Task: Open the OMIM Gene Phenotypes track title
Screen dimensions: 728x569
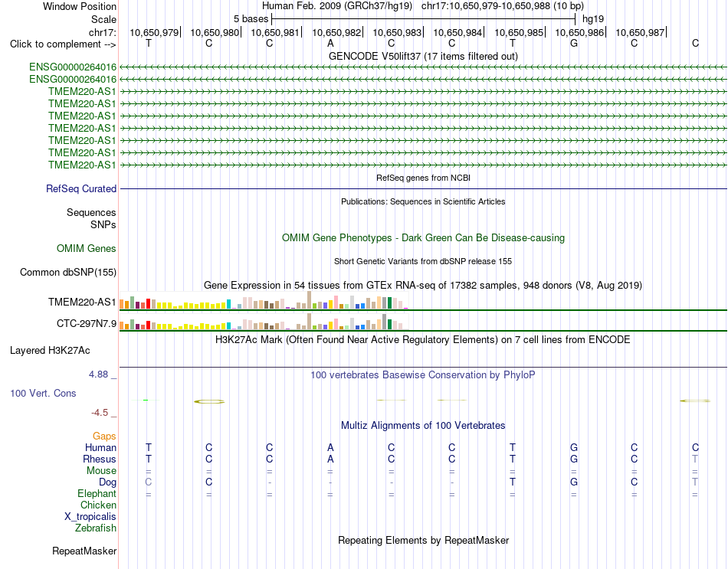Action: tap(423, 237)
